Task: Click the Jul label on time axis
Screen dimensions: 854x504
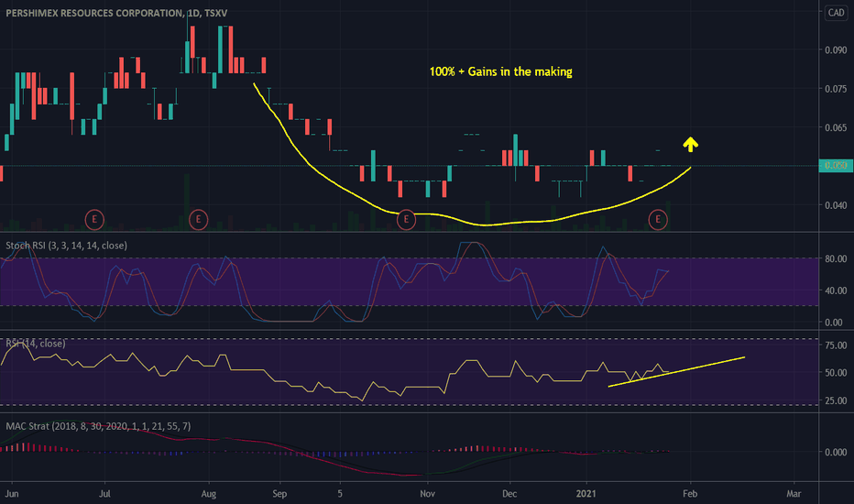Action: coord(104,494)
